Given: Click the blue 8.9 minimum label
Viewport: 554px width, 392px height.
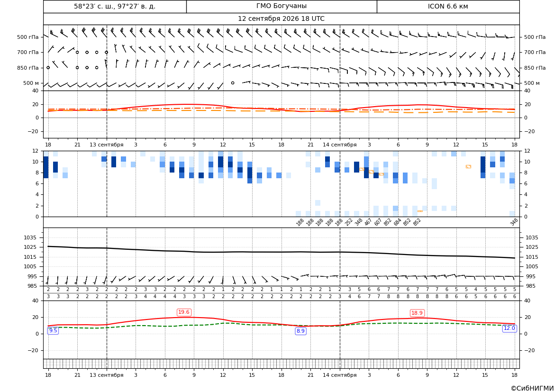Looking at the screenshot, I should point(300,331).
